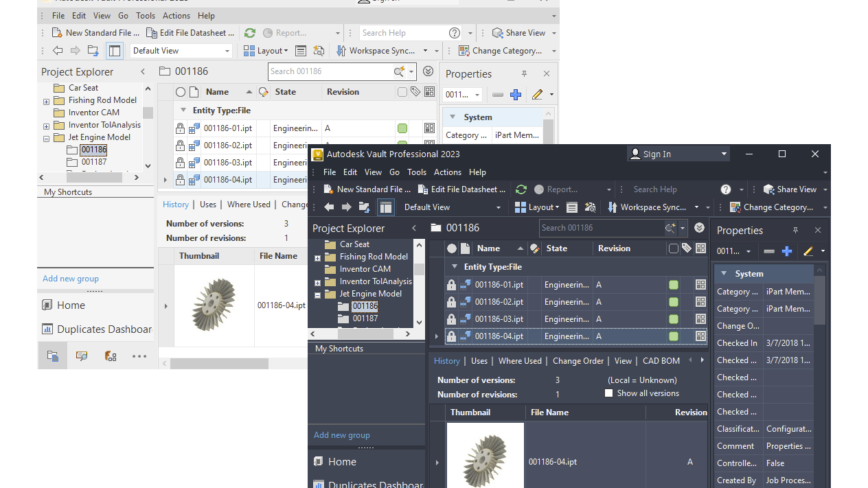Viewport: 868px width, 488px height.
Task: Select 001187 folder in dark tree
Action: [365, 318]
